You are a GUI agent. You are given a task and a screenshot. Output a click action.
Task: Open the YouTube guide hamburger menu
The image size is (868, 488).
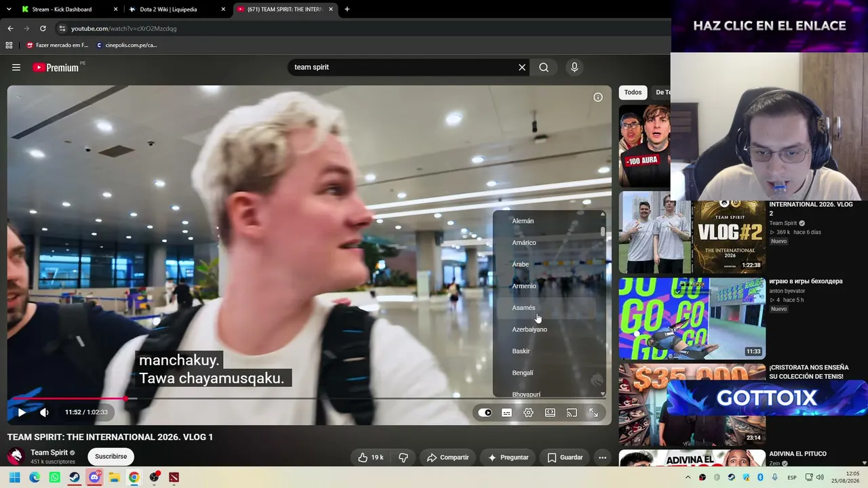click(x=16, y=67)
